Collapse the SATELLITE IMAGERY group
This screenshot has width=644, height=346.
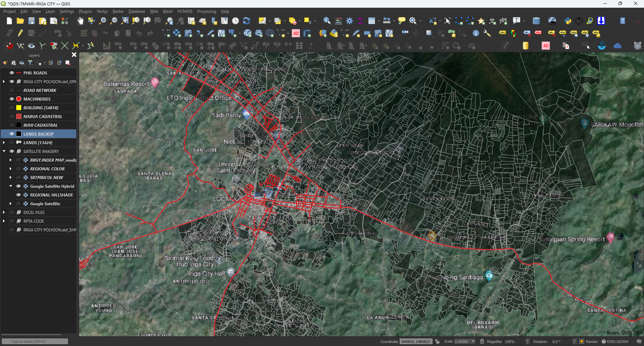click(x=4, y=151)
